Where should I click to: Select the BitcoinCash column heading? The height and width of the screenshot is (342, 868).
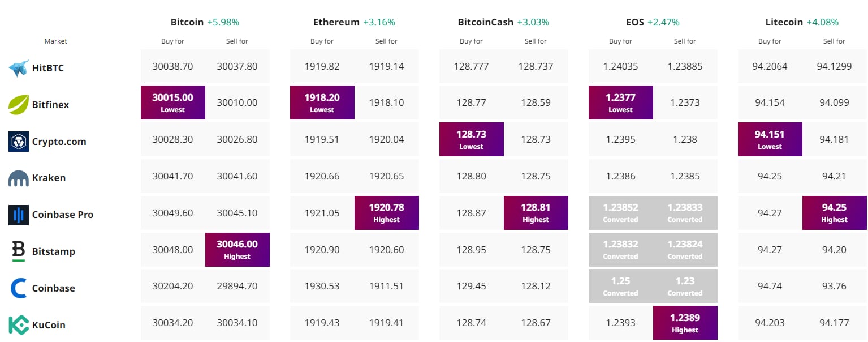[x=486, y=22]
